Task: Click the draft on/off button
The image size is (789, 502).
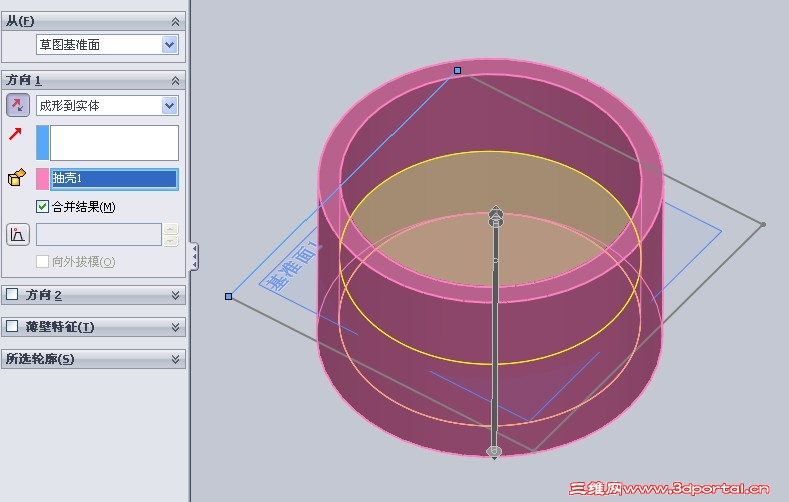Action: coord(18,234)
